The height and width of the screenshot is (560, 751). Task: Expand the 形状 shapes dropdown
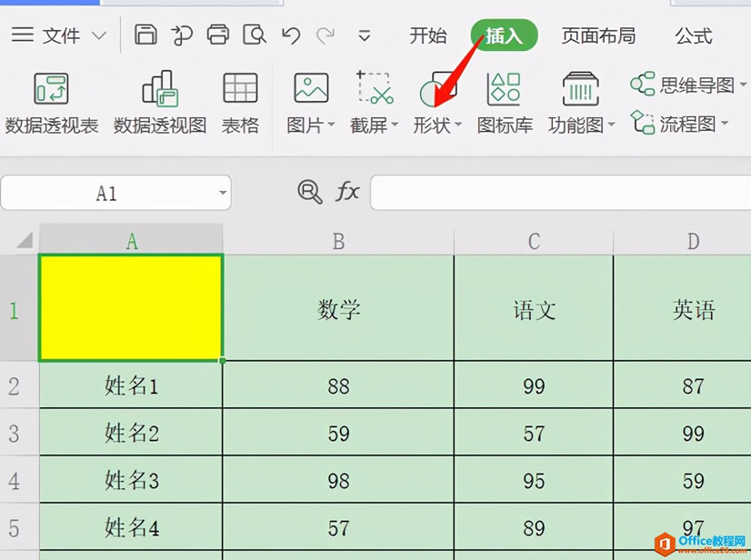click(458, 125)
